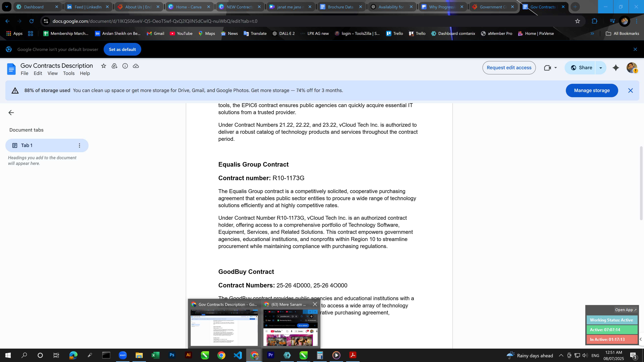Open the View menu

(x=52, y=73)
